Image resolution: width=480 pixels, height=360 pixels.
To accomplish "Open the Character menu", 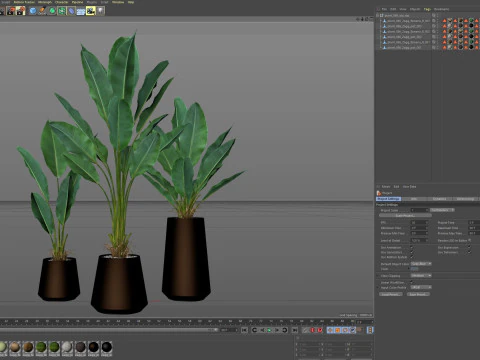I will tap(61, 2).
